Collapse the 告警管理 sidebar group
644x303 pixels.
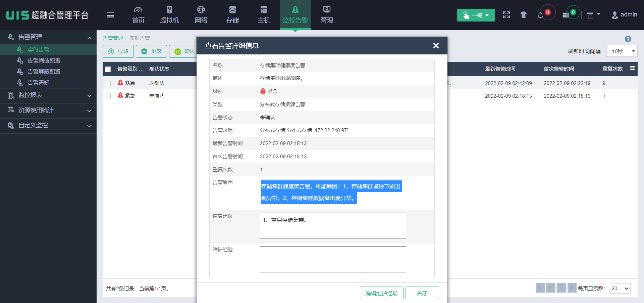coord(48,37)
